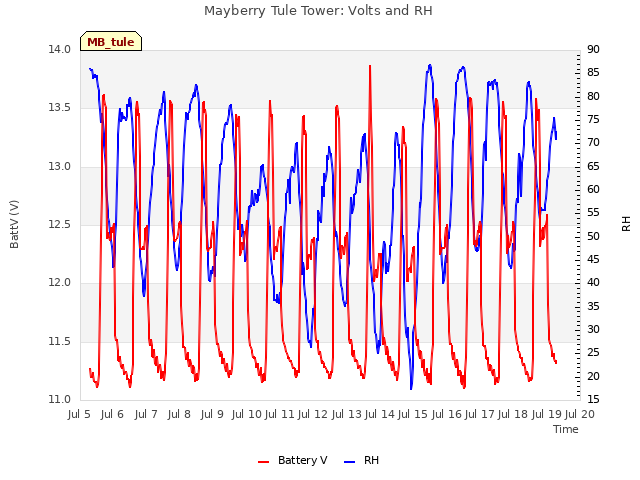This screenshot has width=640, height=480.
Task: Click the '75' right axis tick label
Action: click(x=593, y=120)
